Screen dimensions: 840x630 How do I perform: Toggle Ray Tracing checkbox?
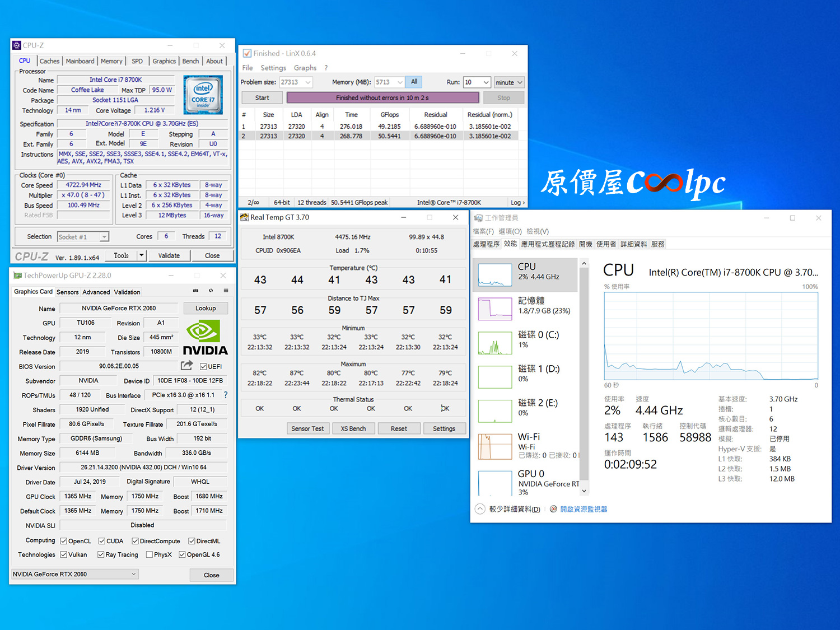[x=101, y=554]
